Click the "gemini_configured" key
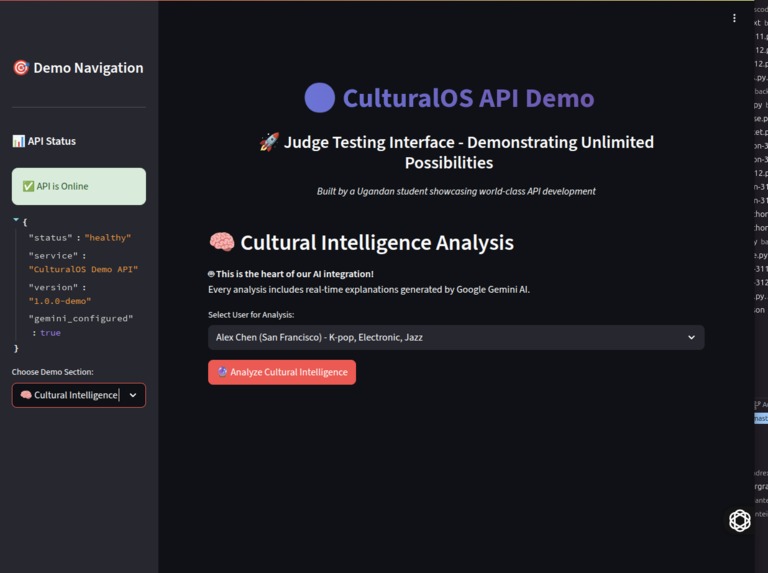This screenshot has width=768, height=573. point(81,318)
